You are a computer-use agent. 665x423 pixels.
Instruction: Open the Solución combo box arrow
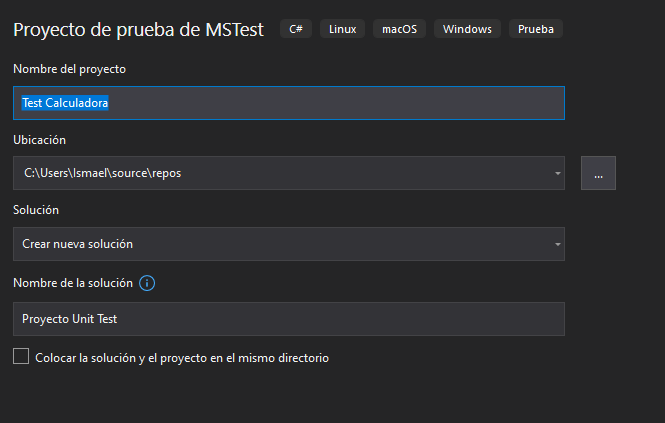point(558,244)
